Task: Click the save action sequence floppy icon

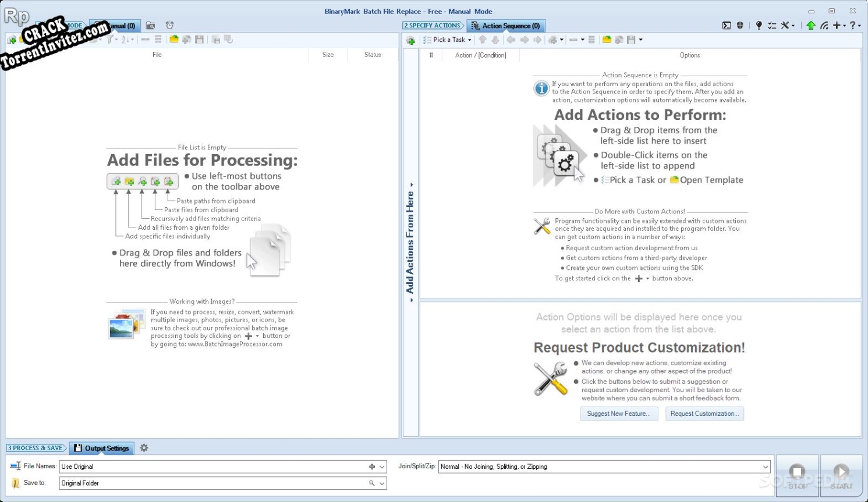Action: [631, 40]
